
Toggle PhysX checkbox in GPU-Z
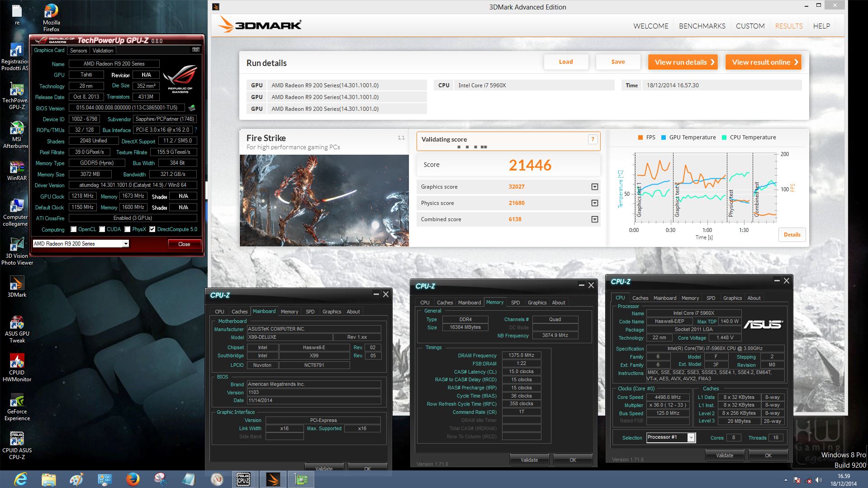pos(128,229)
